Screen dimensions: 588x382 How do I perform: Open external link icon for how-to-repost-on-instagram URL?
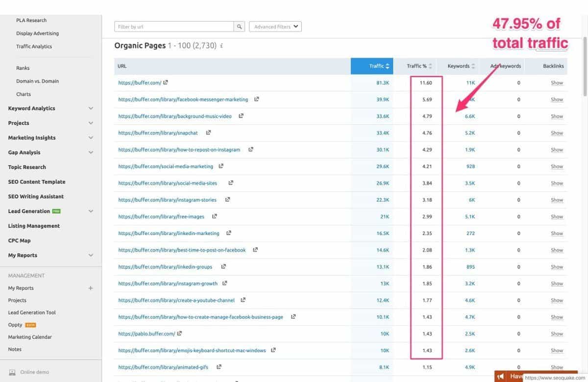250,149
